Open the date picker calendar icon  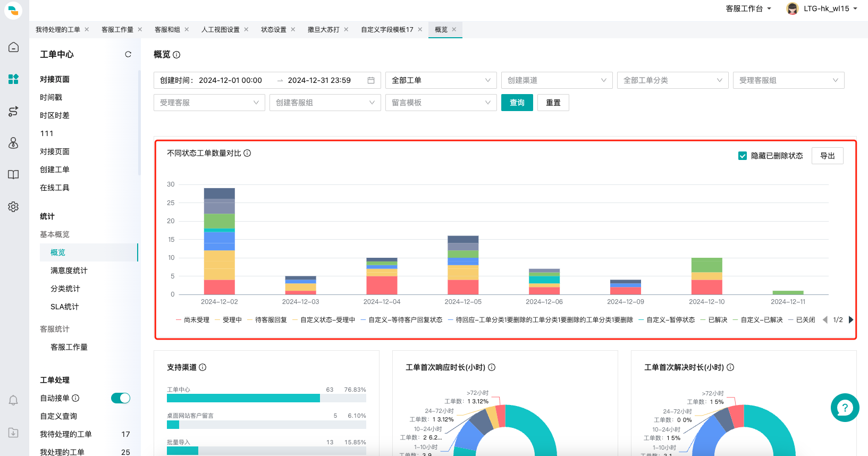[x=371, y=80]
